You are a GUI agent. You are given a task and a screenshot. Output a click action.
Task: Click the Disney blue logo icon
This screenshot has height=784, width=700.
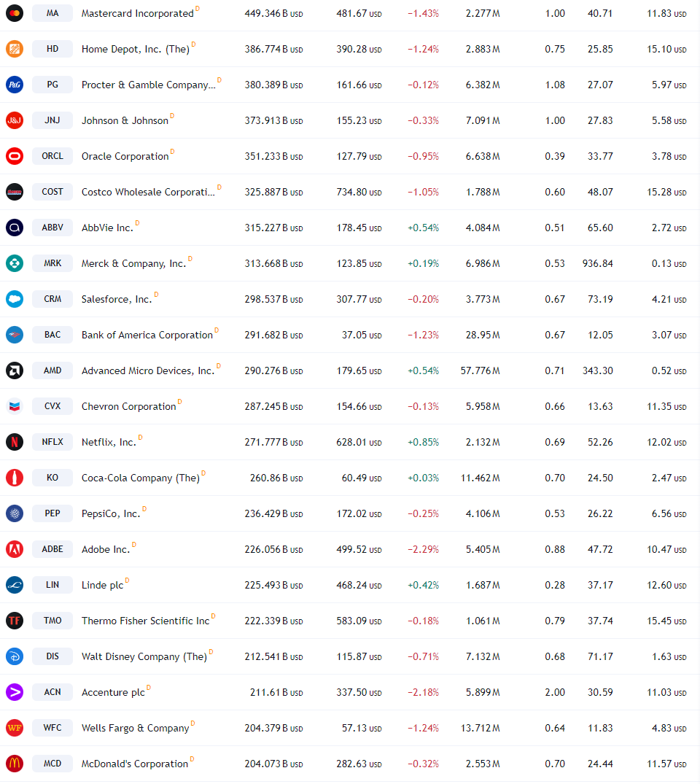coord(15,656)
